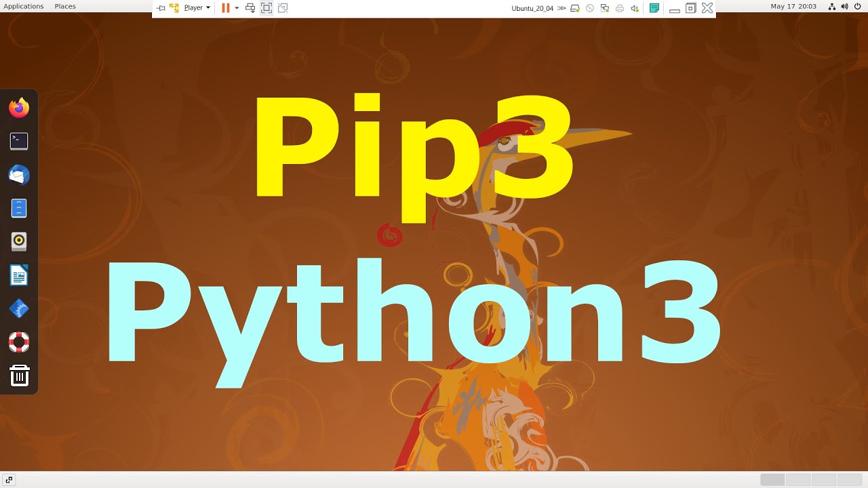Screen dimensions: 868x488
Task: Open the Trash from the dock
Action: point(19,375)
